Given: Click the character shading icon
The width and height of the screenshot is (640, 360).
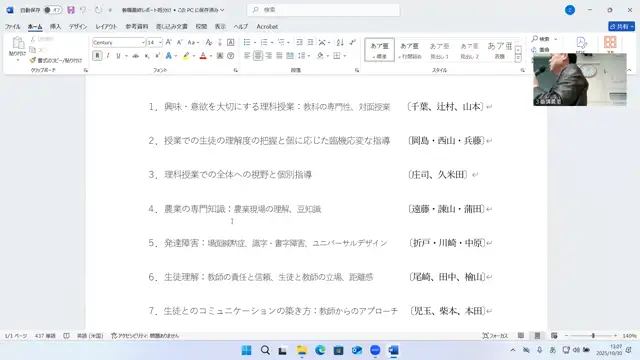Looking at the screenshot, I should [220, 56].
